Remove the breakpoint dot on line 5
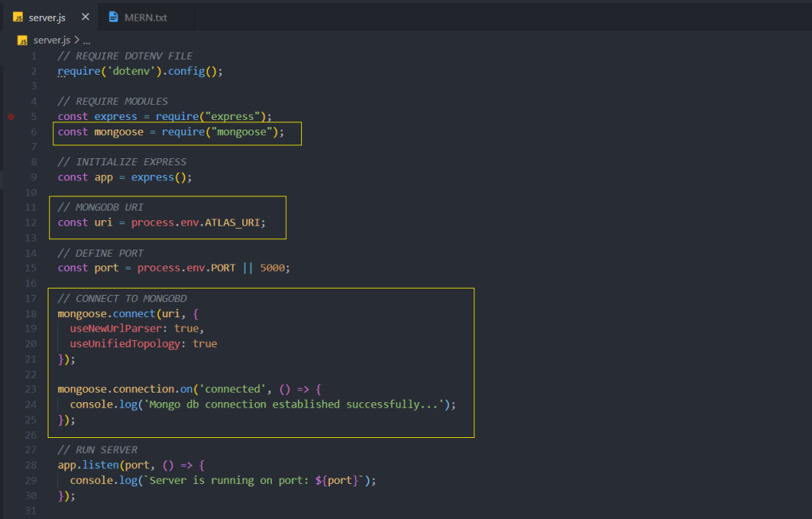 point(11,117)
